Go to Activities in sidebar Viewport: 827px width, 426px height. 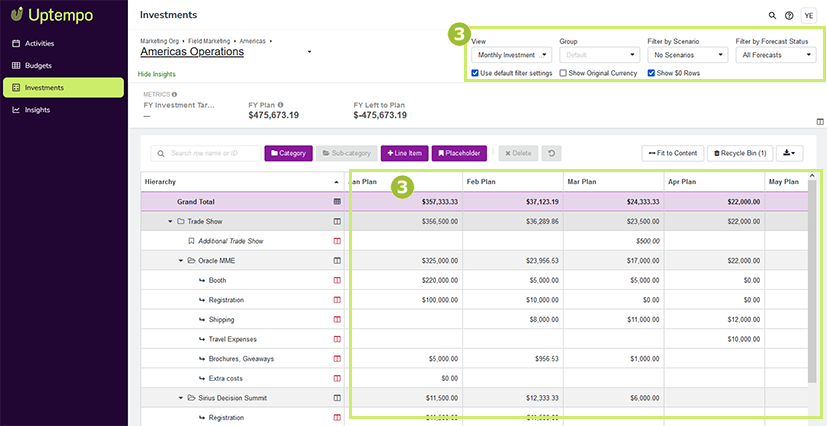pos(63,43)
